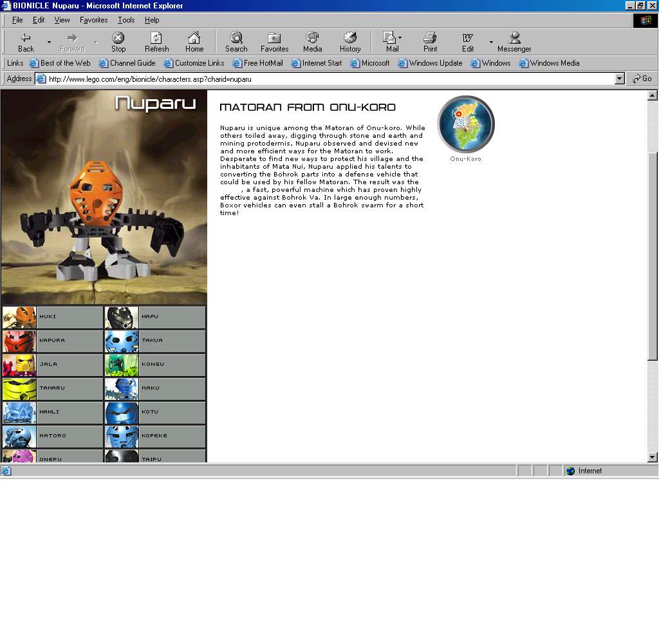Open Channel Guide link
659x644 pixels.
(127, 63)
